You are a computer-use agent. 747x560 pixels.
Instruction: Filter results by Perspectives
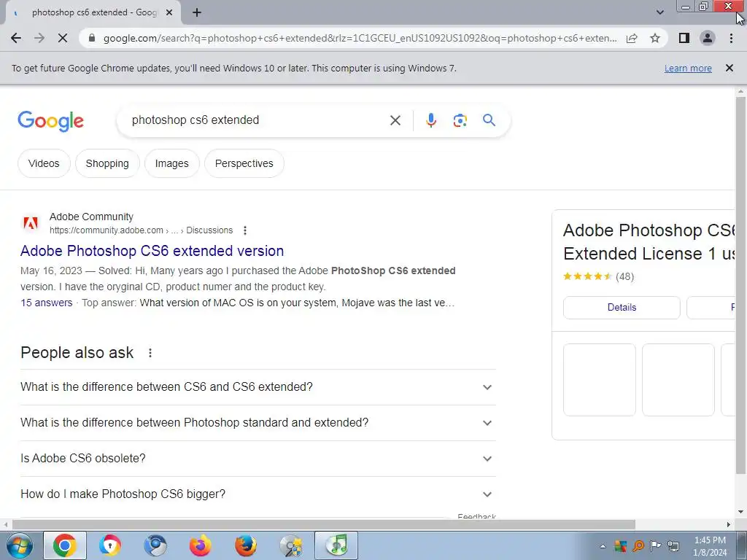click(x=244, y=163)
